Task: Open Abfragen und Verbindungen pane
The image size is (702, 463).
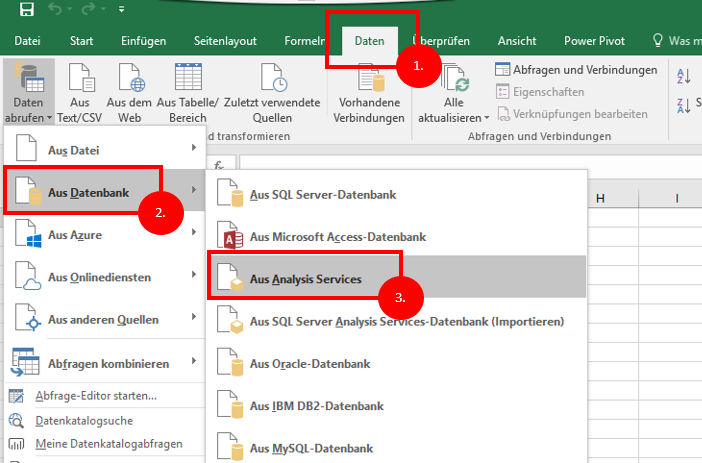Action: [x=576, y=70]
